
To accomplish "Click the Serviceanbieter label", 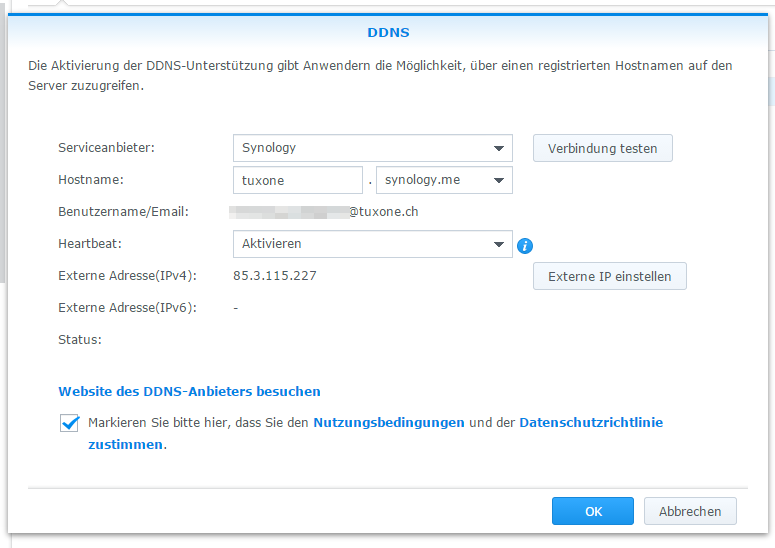I will coord(106,148).
